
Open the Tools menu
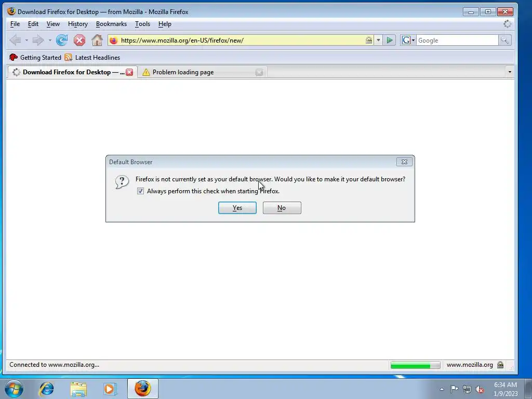[x=142, y=24]
